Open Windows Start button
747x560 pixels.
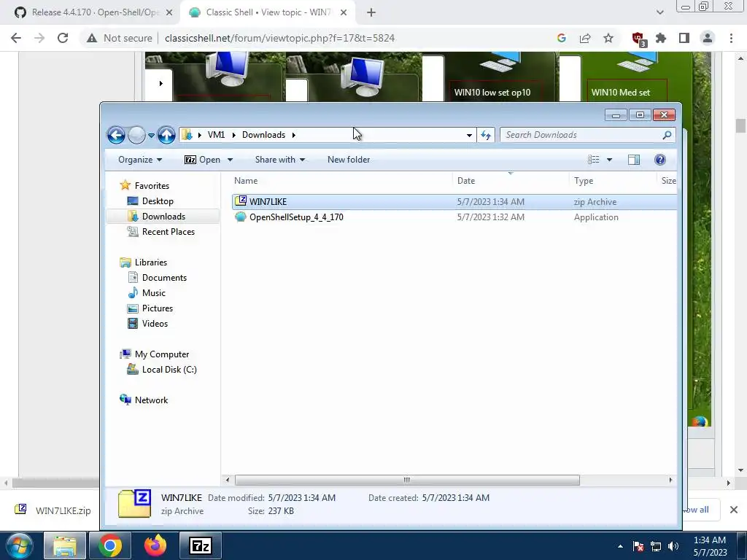(x=18, y=545)
